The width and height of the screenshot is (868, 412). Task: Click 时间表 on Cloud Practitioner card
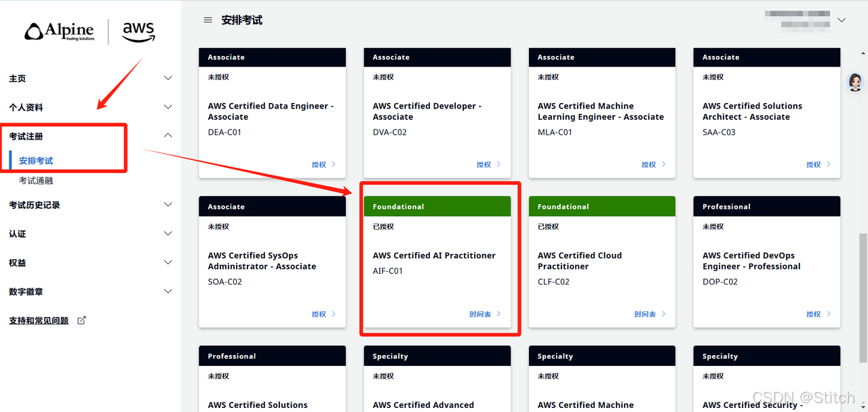click(646, 314)
